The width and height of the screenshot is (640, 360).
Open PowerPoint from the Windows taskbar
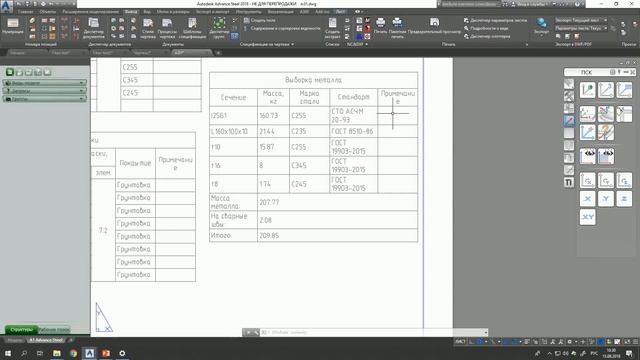click(x=106, y=353)
